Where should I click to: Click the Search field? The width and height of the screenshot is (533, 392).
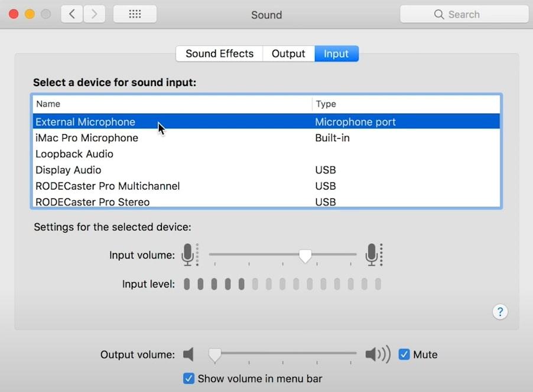464,14
